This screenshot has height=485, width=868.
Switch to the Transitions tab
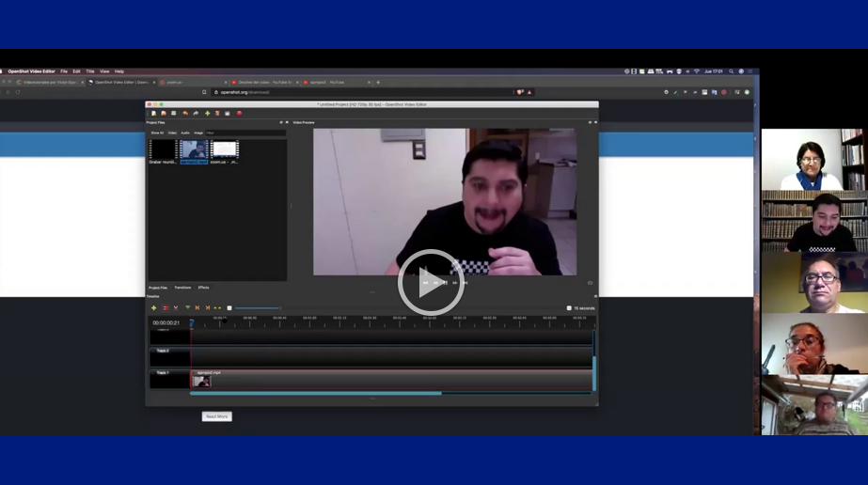click(182, 288)
